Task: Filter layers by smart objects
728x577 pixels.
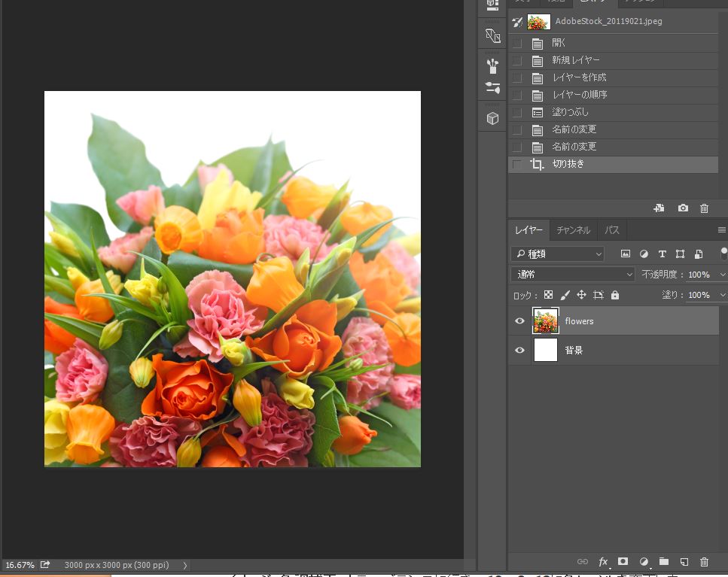Action: point(699,254)
